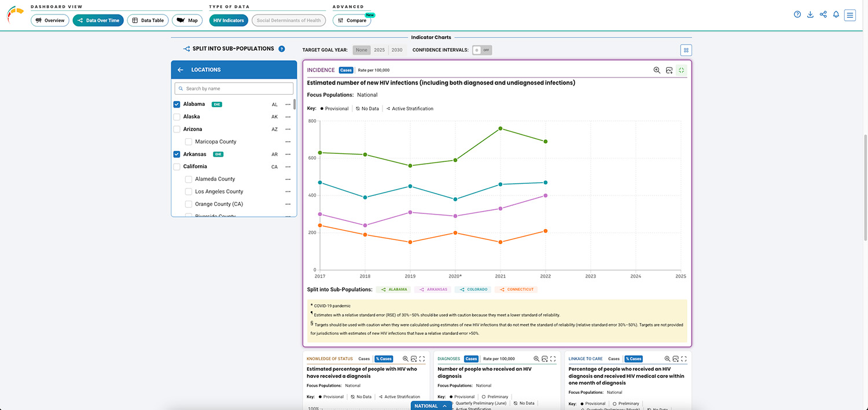The height and width of the screenshot is (410, 868).
Task: Save the Diagnoses chart as image
Action: coord(545,359)
